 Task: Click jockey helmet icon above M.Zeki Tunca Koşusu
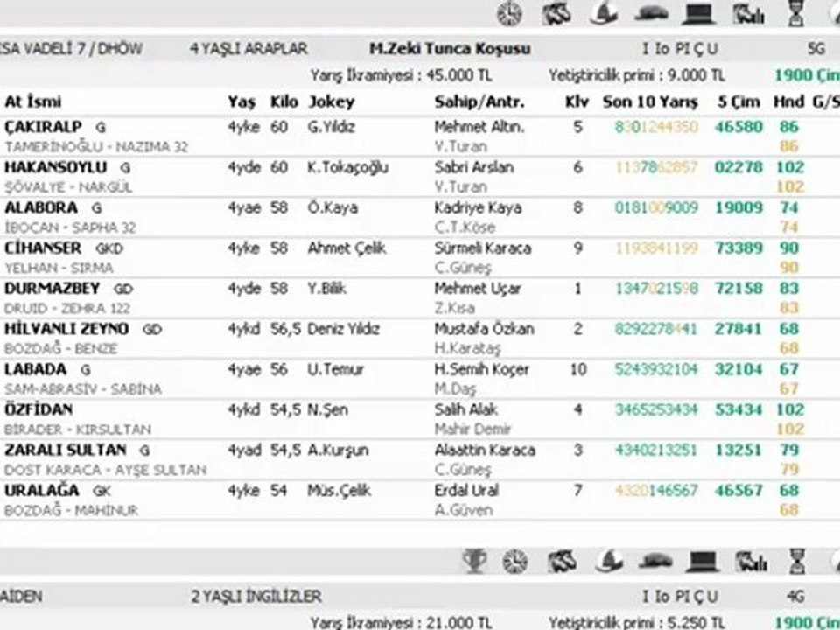click(x=605, y=13)
